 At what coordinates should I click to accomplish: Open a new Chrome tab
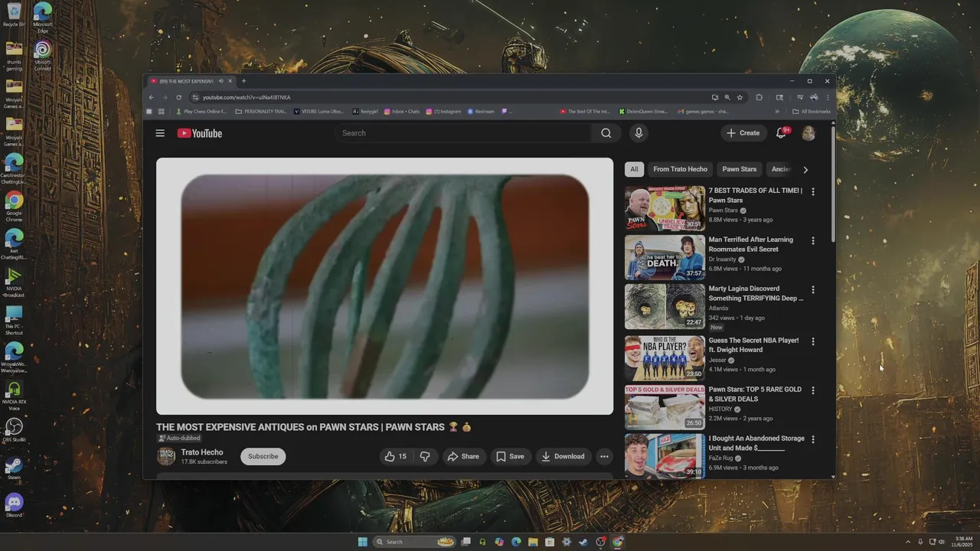point(243,81)
